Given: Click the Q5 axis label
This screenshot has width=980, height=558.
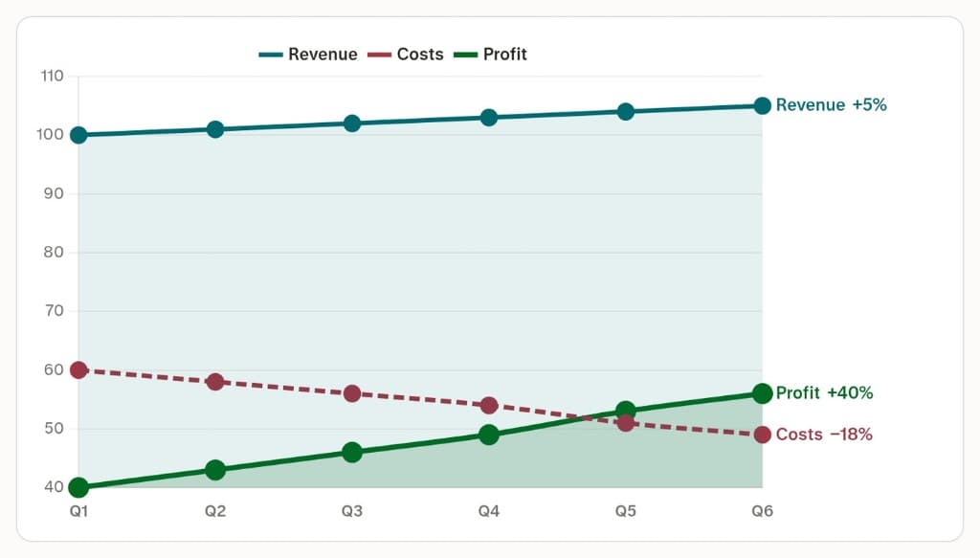Looking at the screenshot, I should point(626,511).
